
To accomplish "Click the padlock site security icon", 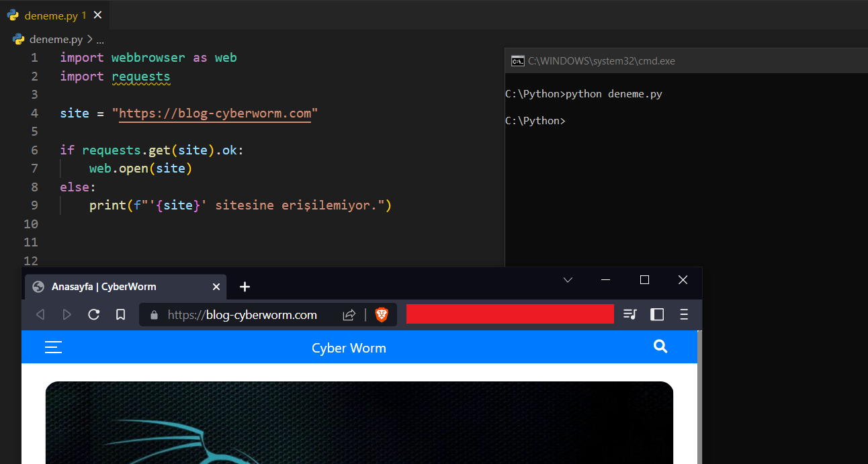I will tap(154, 314).
